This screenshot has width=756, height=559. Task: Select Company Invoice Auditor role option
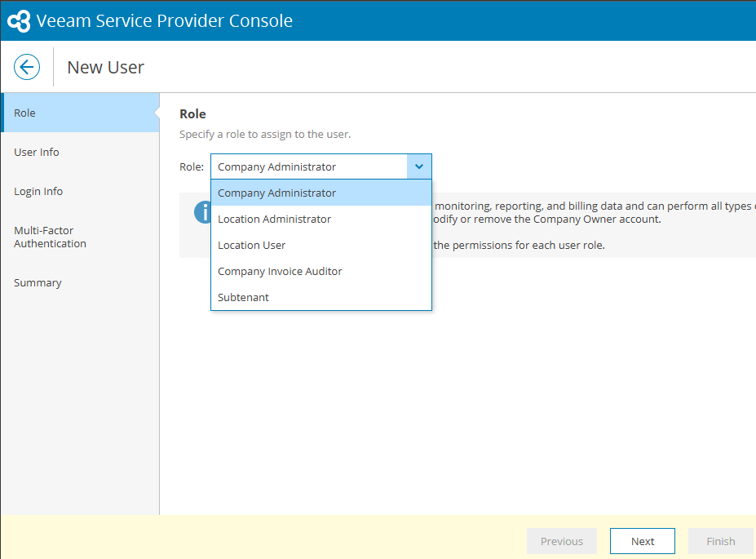[321, 271]
